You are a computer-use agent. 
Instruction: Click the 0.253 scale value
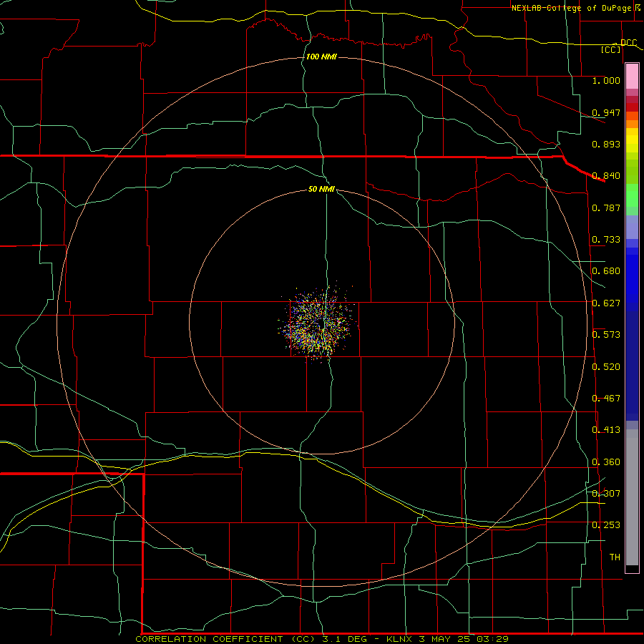click(606, 525)
